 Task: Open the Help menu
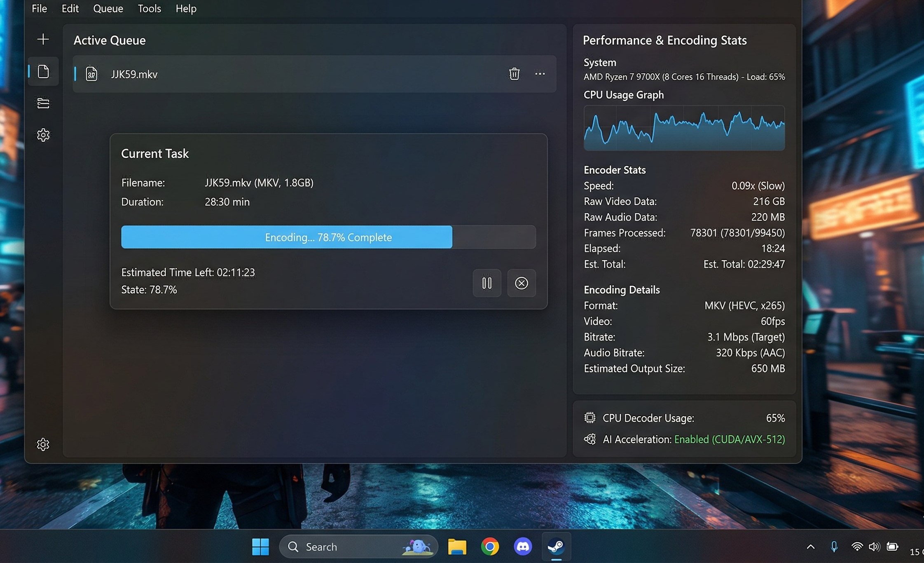186,9
